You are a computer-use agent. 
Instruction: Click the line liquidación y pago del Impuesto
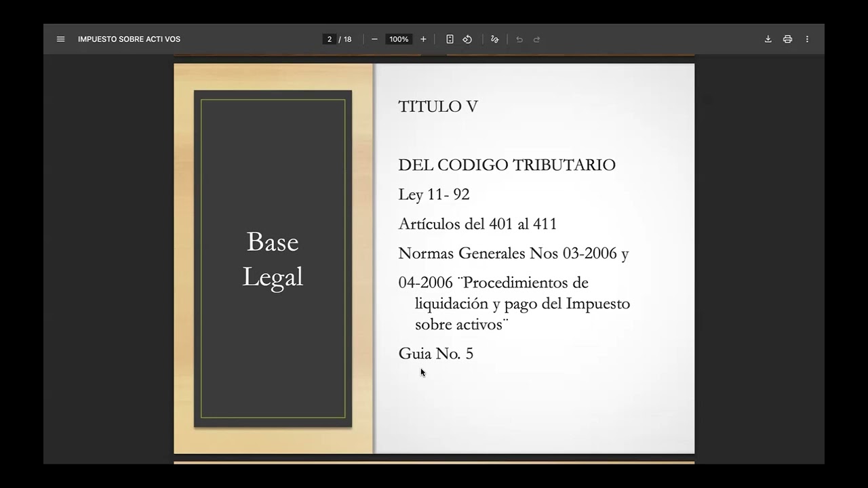click(522, 304)
